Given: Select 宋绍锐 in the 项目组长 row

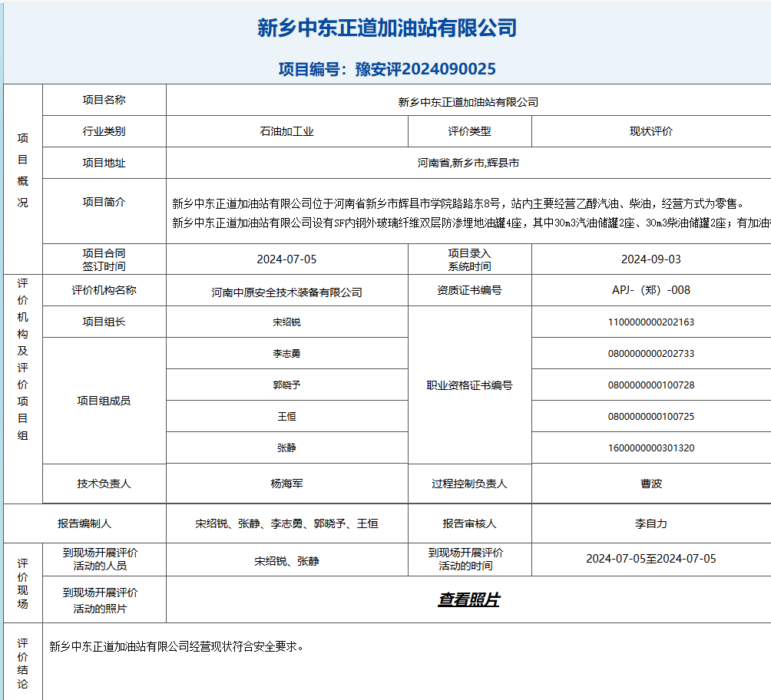Looking at the screenshot, I should coord(286,322).
